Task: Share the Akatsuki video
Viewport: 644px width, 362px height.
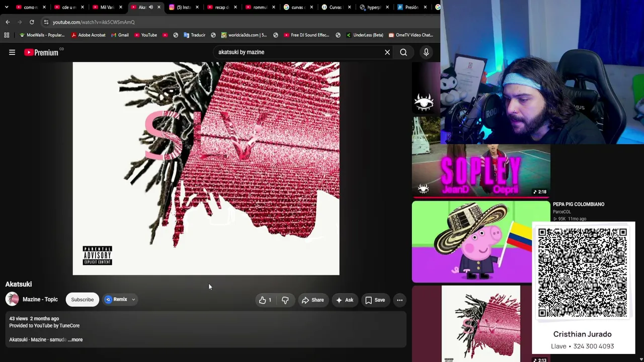Action: (x=312, y=300)
